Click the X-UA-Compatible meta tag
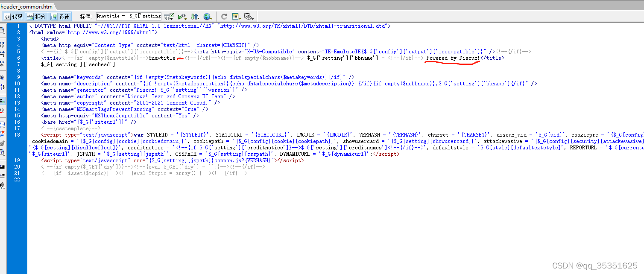644x274 pixels. point(345,52)
